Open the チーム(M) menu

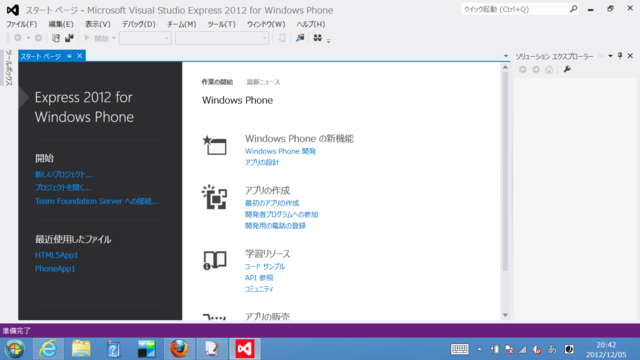click(x=182, y=24)
